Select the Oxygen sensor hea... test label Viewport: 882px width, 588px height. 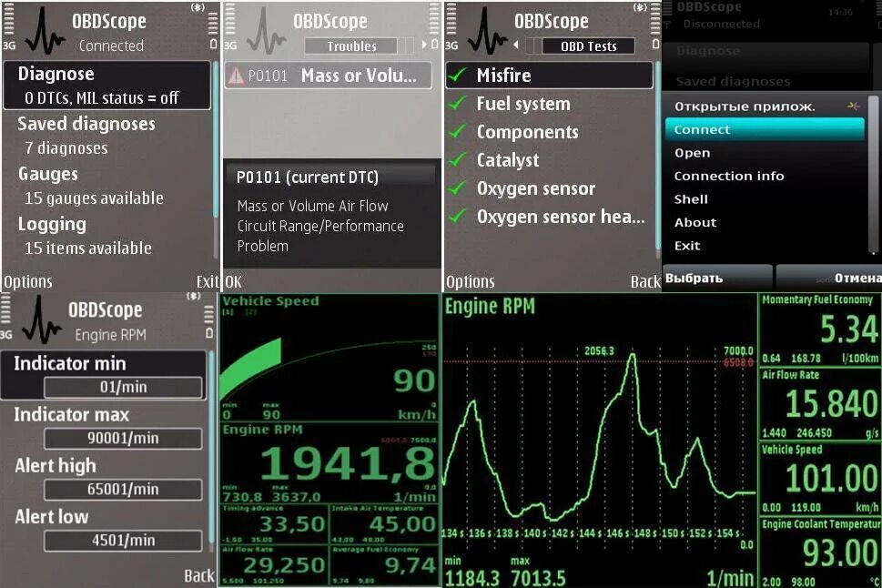561,217
